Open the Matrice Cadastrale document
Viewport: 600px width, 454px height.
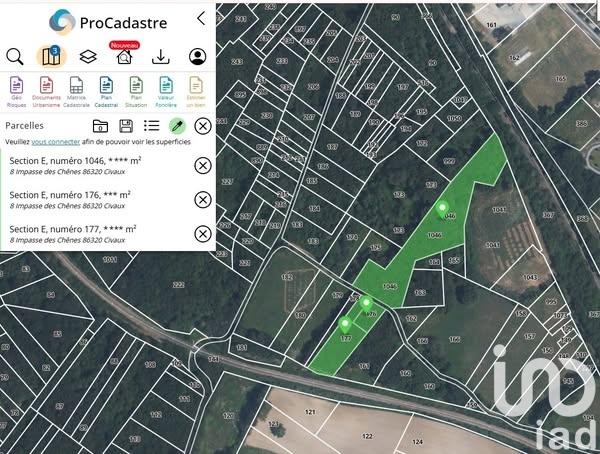pos(77,91)
